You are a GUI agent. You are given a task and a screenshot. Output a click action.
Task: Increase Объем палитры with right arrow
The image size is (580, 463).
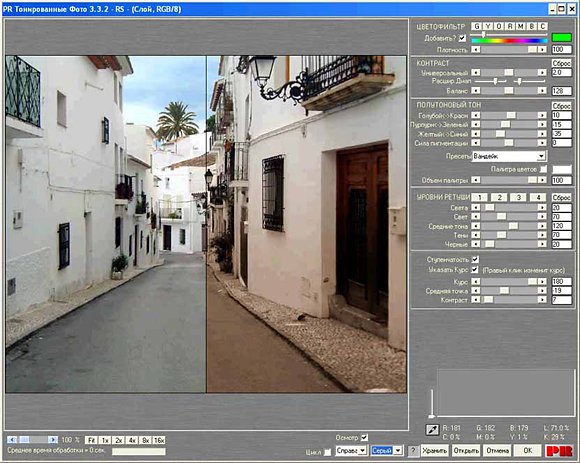click(x=542, y=180)
